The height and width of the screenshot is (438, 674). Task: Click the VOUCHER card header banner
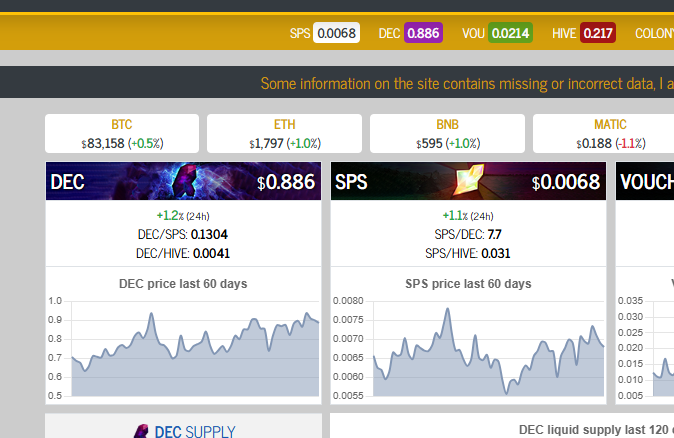[645, 181]
